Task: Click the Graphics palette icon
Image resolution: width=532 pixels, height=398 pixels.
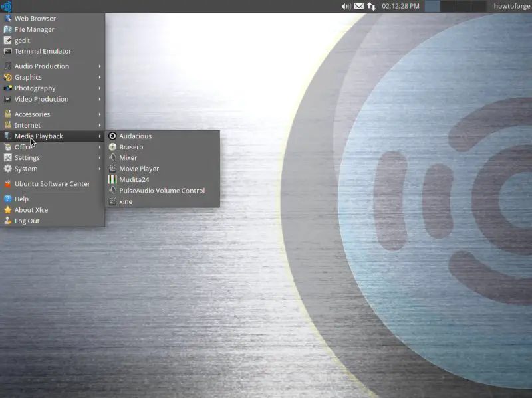Action: (7, 77)
